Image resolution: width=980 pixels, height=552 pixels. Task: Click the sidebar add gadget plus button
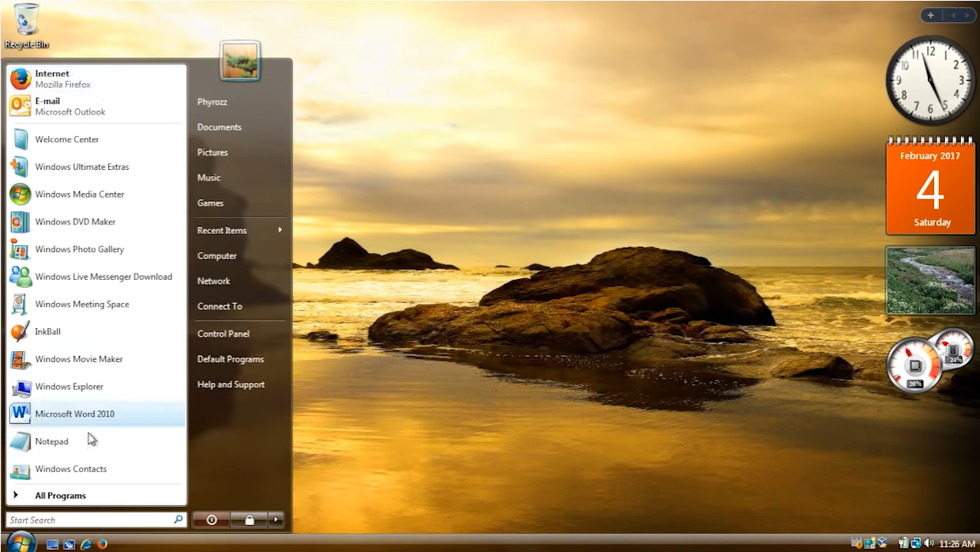[931, 15]
